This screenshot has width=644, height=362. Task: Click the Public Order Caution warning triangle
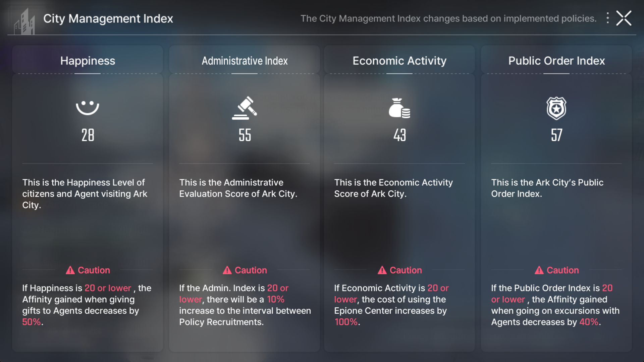coord(539,270)
